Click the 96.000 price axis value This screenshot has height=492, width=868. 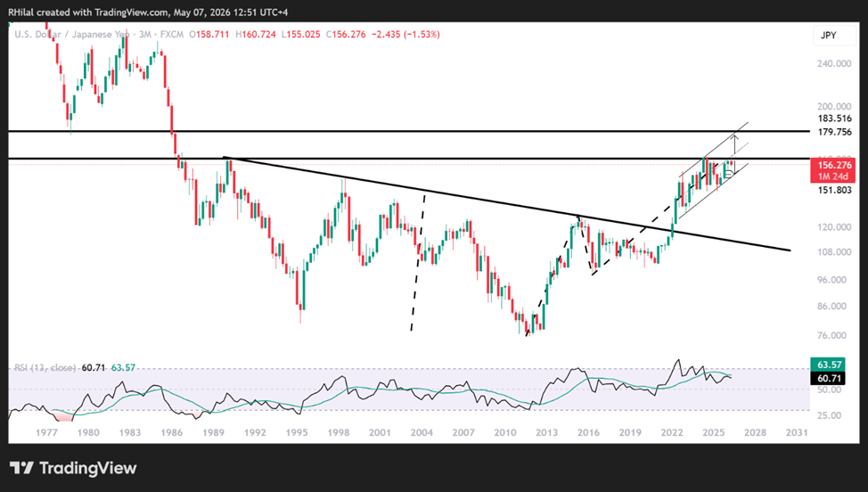pos(832,280)
